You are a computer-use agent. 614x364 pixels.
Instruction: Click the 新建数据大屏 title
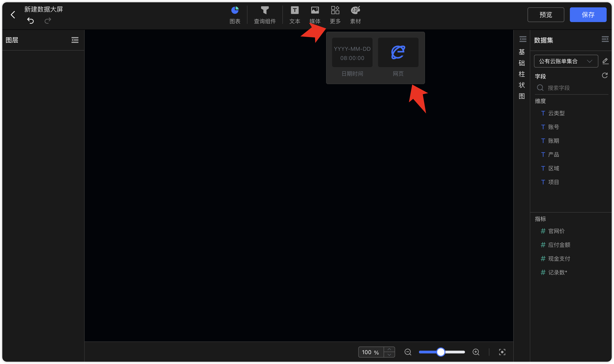[x=43, y=9]
